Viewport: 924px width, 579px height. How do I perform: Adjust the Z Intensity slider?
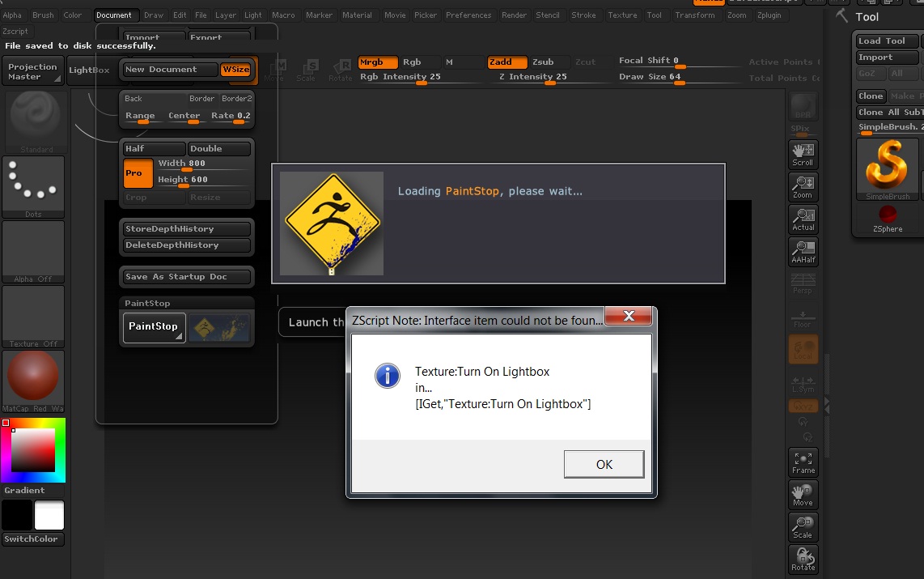(x=550, y=77)
